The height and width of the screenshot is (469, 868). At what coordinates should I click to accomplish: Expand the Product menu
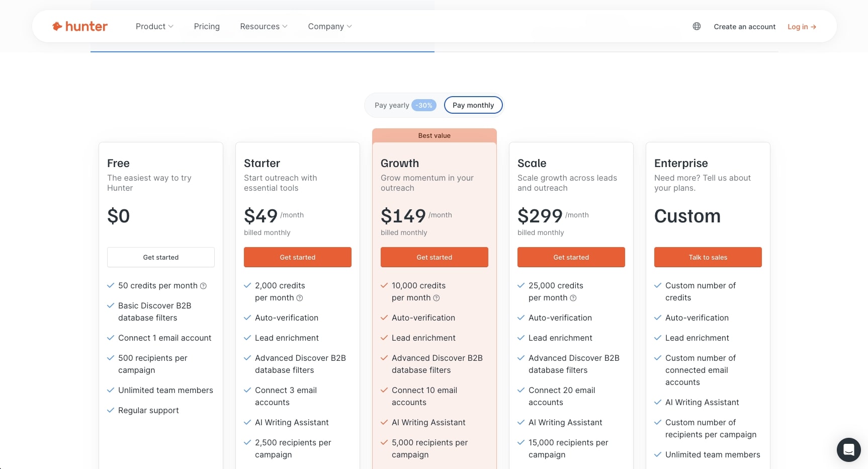[154, 26]
